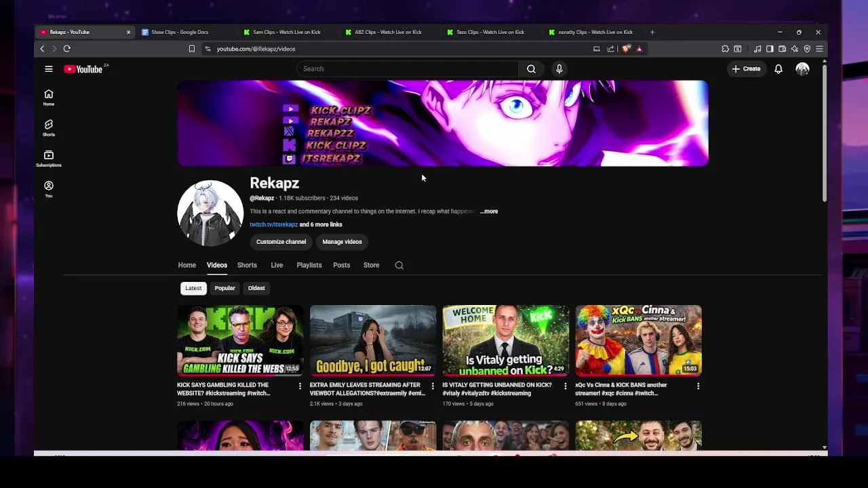Screen dimensions: 868x488
Task: Open the 'Goodbye, I got caught' thumbnail
Action: point(373,340)
